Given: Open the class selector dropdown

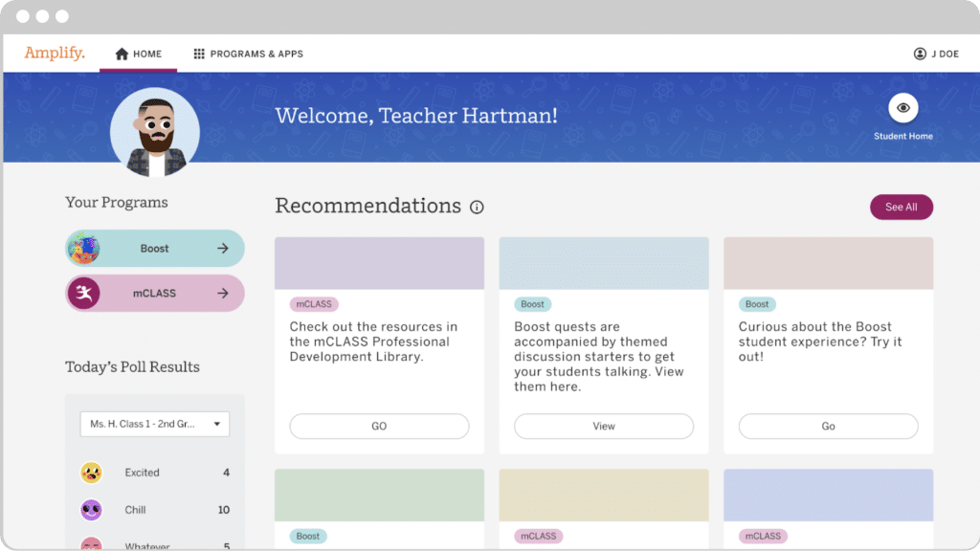Looking at the screenshot, I should coord(154,424).
